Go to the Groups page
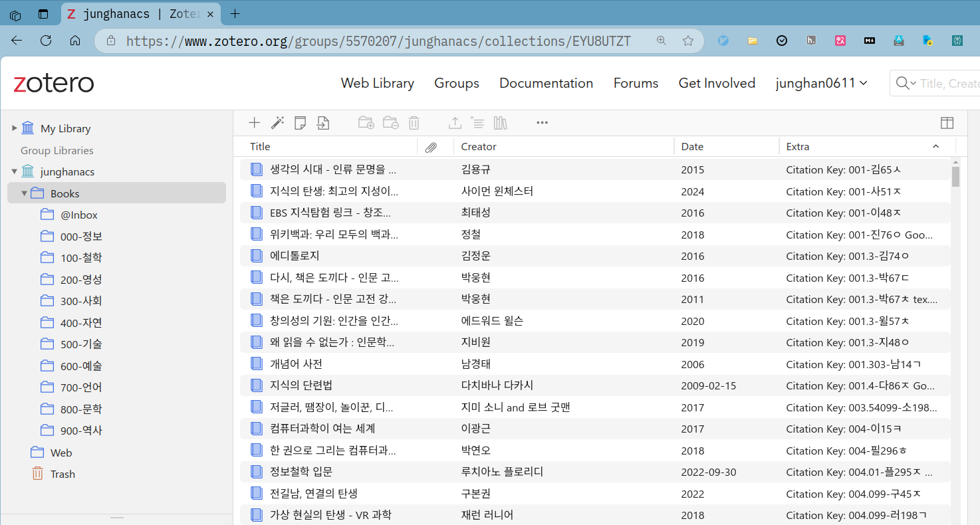980x525 pixels. point(457,83)
